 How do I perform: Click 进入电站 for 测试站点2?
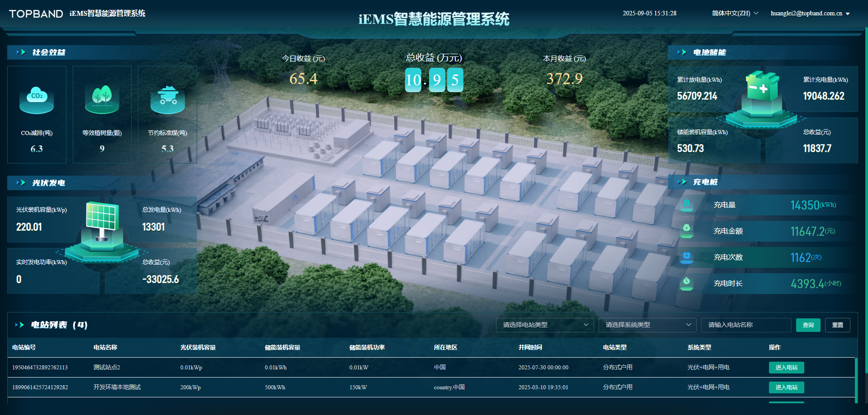(x=786, y=367)
